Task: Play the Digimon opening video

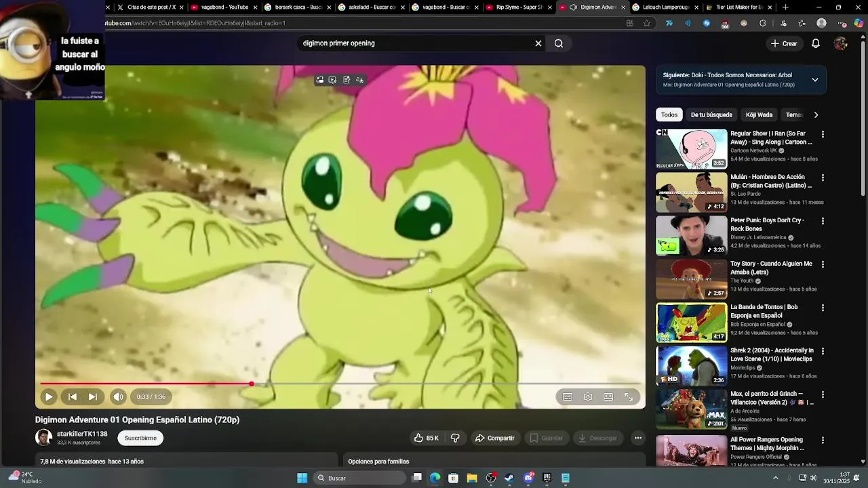Action: point(49,397)
